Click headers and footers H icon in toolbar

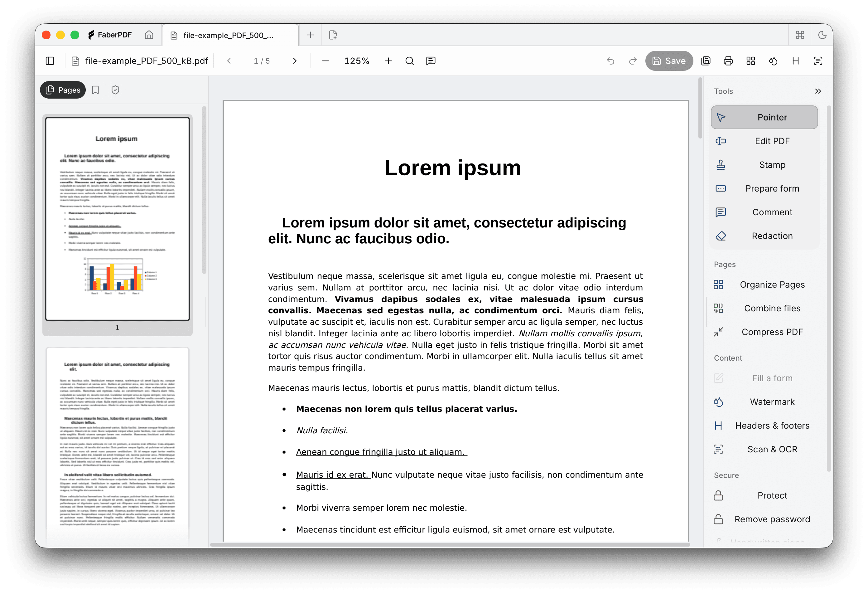(796, 61)
